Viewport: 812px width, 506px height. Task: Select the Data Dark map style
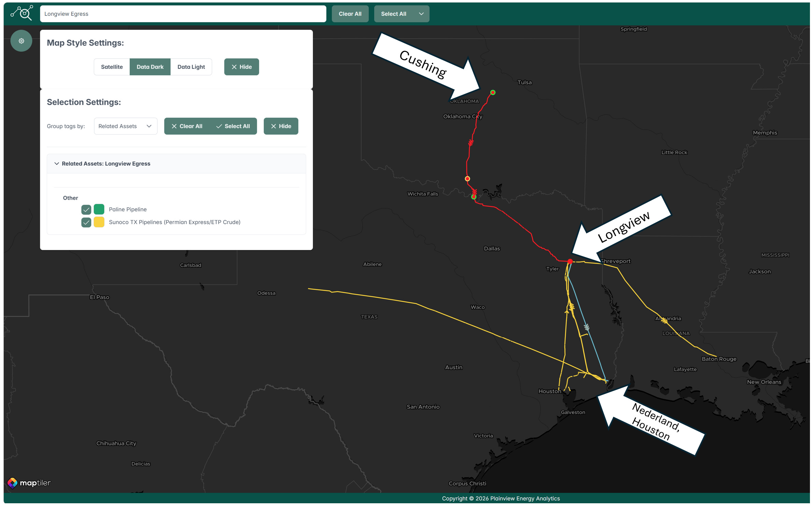150,67
